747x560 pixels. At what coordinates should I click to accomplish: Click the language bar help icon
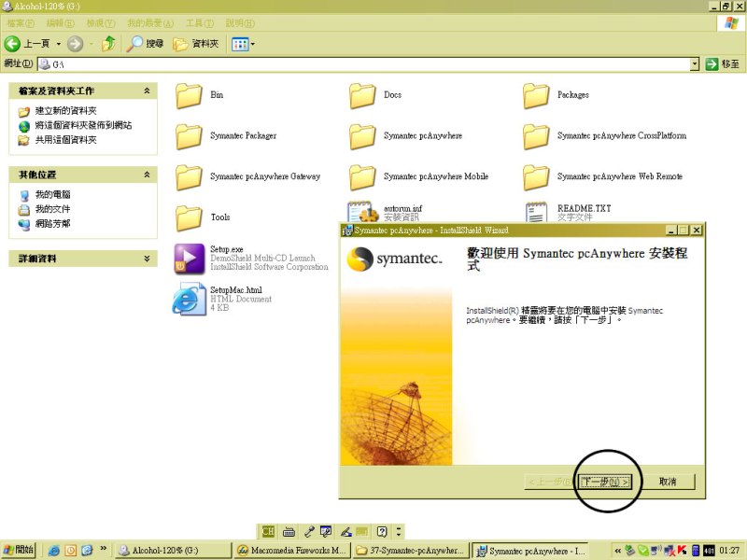[x=382, y=531]
